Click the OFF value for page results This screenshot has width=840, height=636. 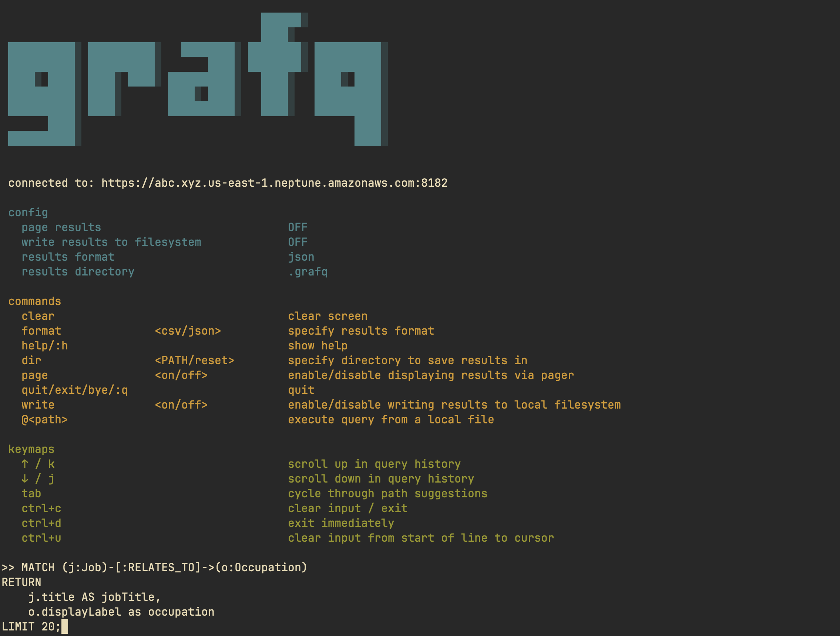[298, 227]
